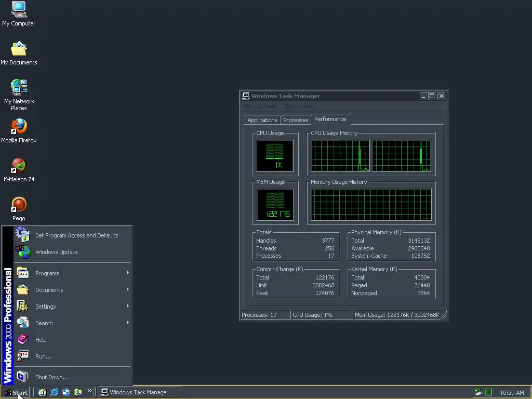Click the Task Manager title bar icon
532x399 pixels.
pyautogui.click(x=246, y=96)
